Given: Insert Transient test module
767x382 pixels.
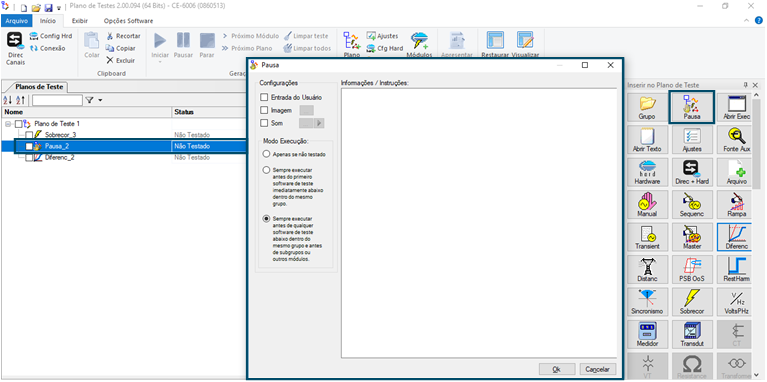Looking at the screenshot, I should coord(647,237).
